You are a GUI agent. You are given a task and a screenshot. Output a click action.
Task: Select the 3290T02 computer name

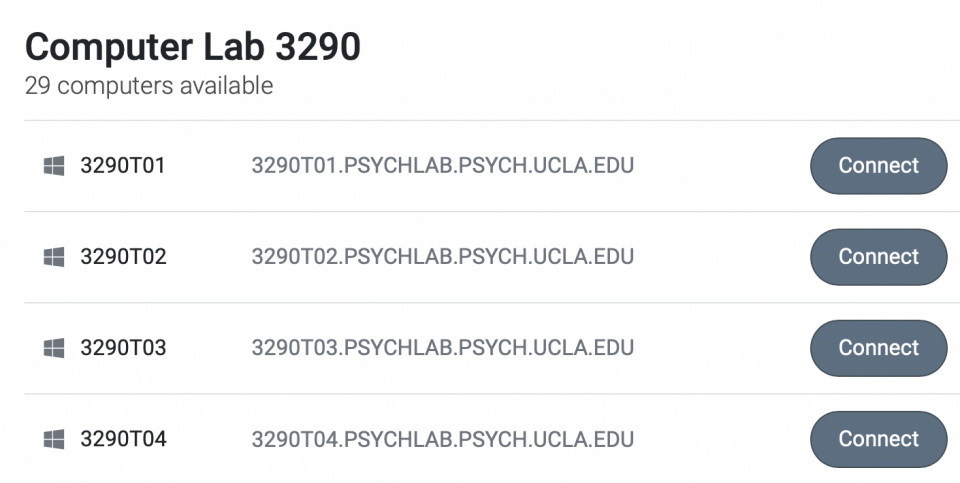(x=123, y=257)
